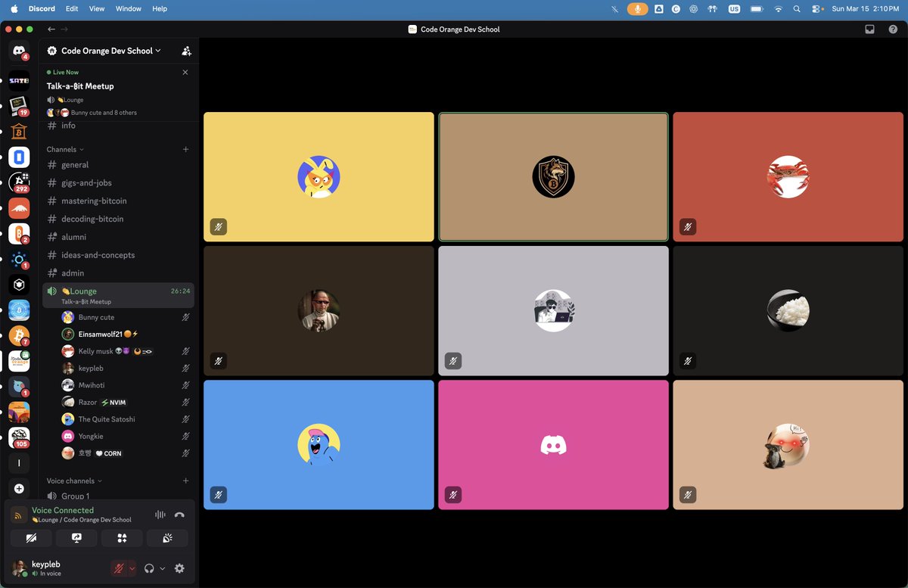
Task: Turn on camera toggle
Action: pyautogui.click(x=31, y=538)
